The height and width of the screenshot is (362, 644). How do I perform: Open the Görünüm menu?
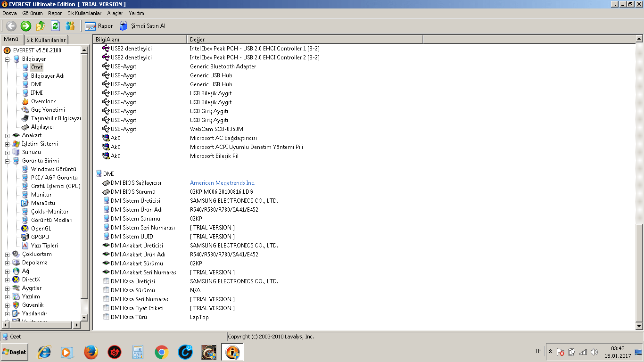coord(32,13)
